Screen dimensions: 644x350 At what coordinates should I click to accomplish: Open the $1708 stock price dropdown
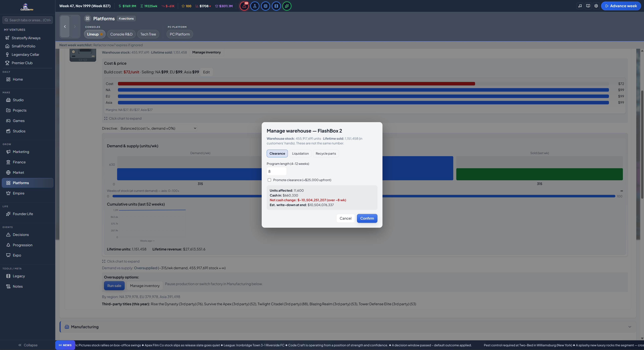[x=203, y=6]
